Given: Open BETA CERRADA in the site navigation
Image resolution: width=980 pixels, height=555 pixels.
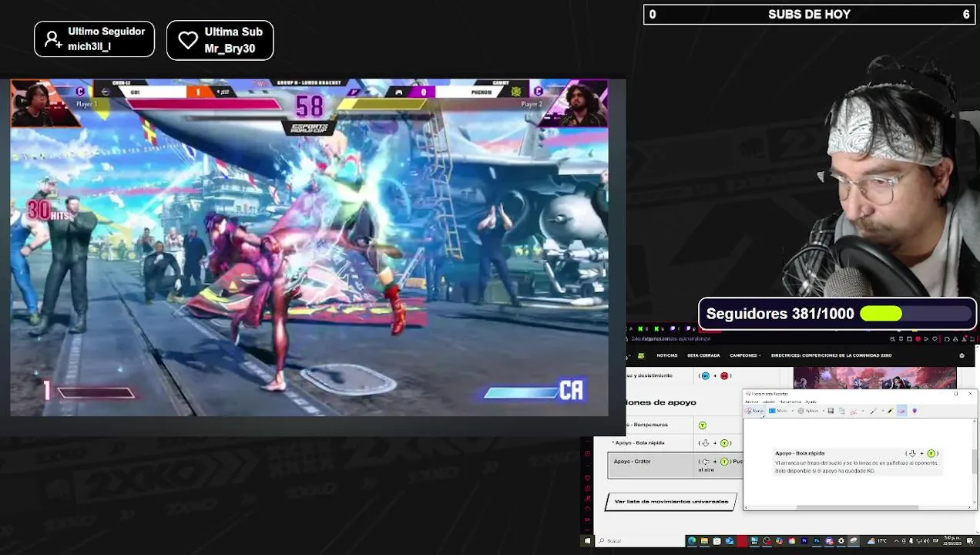Looking at the screenshot, I should coord(703,355).
